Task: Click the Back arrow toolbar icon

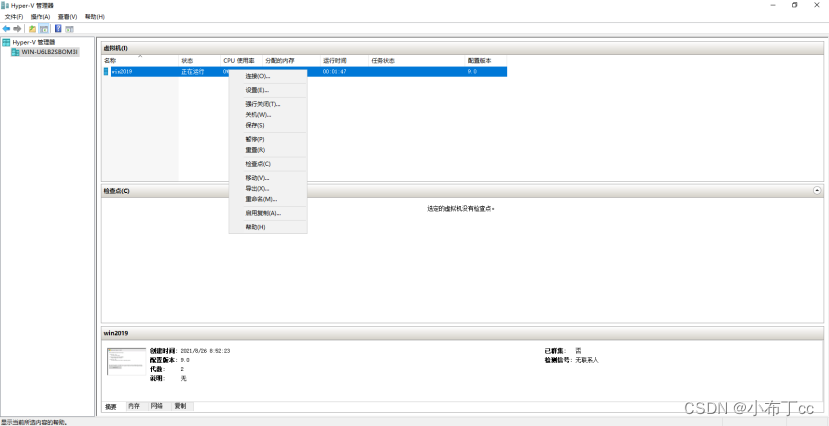Action: tap(7, 29)
